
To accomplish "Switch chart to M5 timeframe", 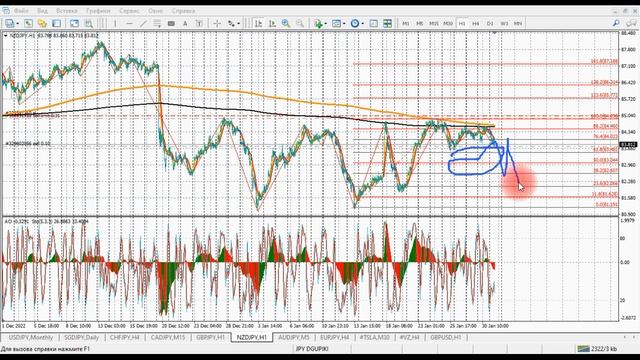I will (x=420, y=24).
